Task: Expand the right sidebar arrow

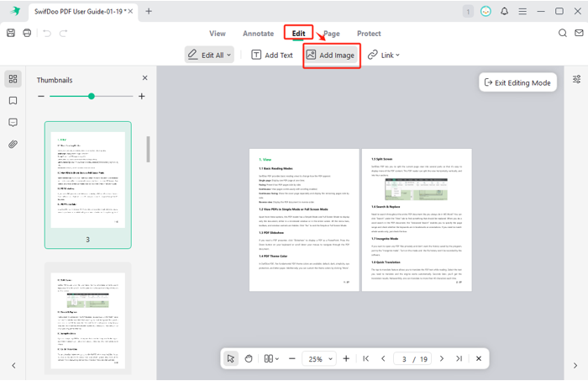Action: (575, 366)
